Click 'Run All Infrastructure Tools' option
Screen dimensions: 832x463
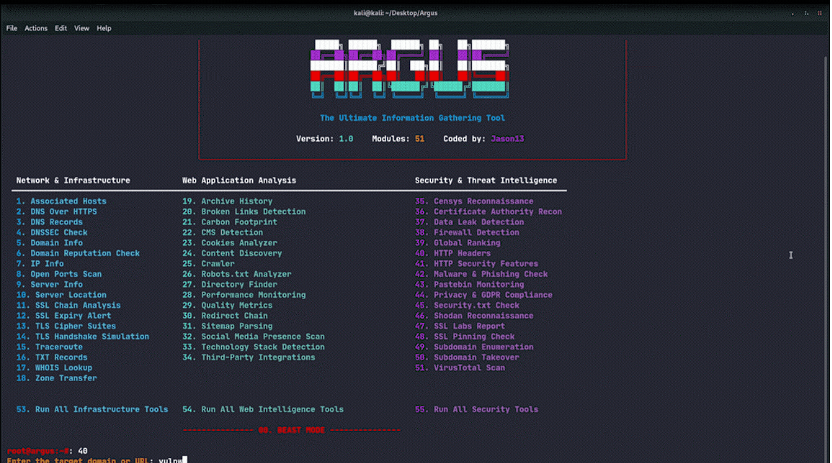(x=101, y=409)
